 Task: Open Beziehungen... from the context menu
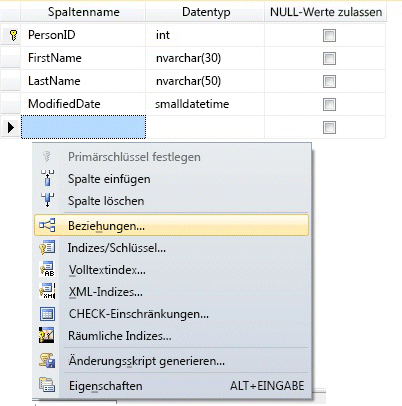click(172, 226)
